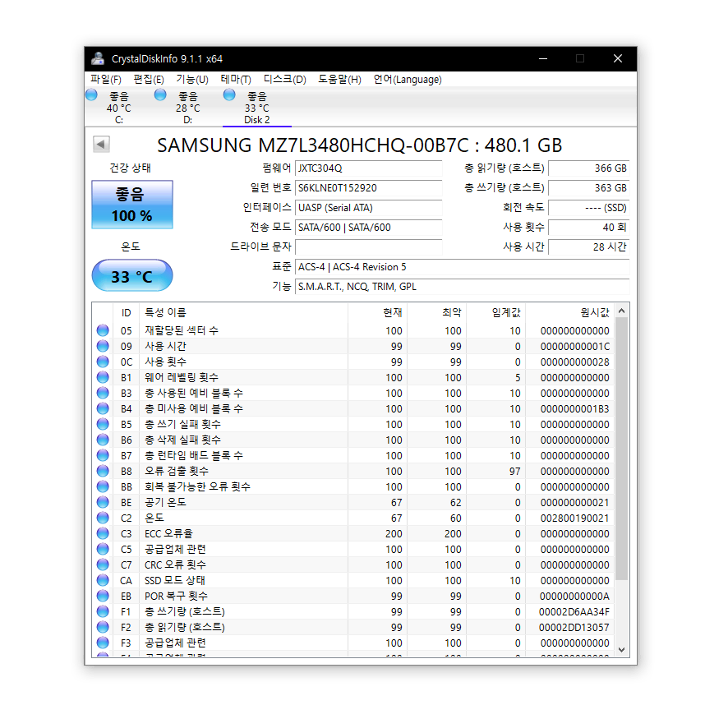
Task: Switch to the C: drive tab
Action: pos(119,108)
